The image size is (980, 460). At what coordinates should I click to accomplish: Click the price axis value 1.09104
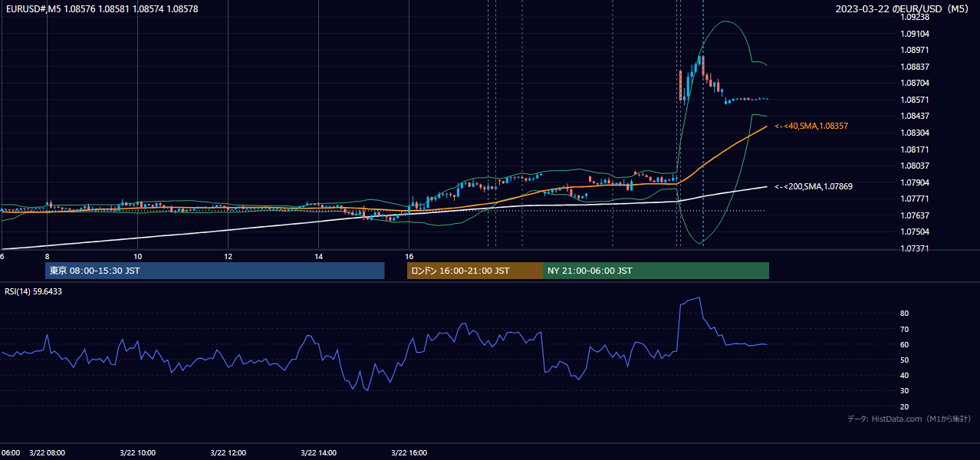click(915, 34)
